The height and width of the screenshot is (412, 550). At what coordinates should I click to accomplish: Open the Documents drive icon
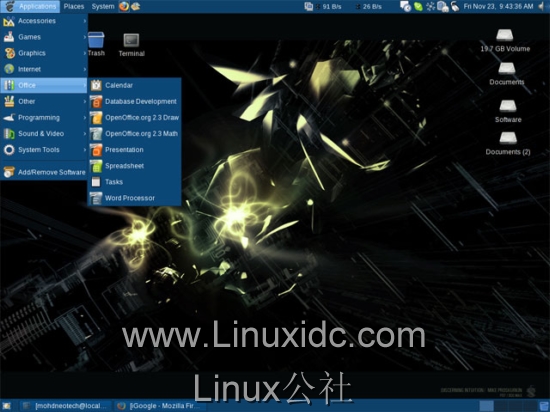click(507, 74)
